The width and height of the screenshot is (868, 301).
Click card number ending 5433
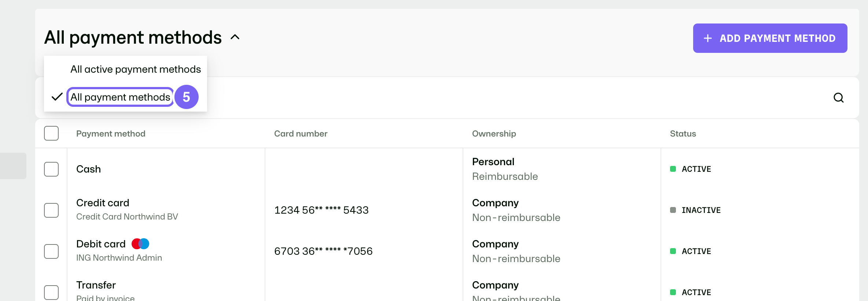tap(321, 210)
